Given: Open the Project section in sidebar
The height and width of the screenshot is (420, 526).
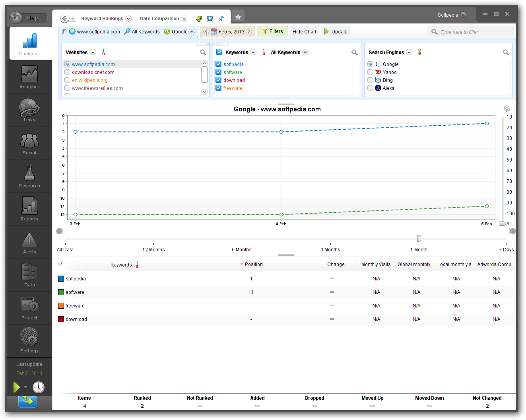Looking at the screenshot, I should (29, 308).
